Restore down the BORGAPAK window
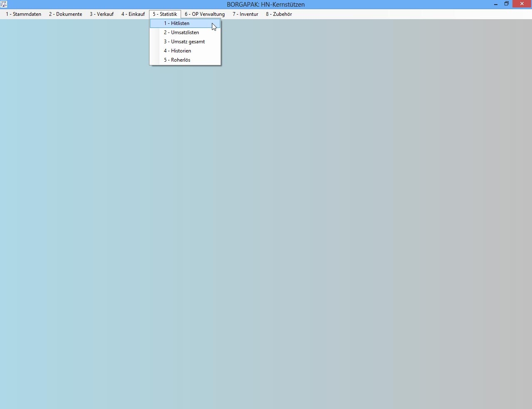This screenshot has width=532, height=409. (507, 4)
